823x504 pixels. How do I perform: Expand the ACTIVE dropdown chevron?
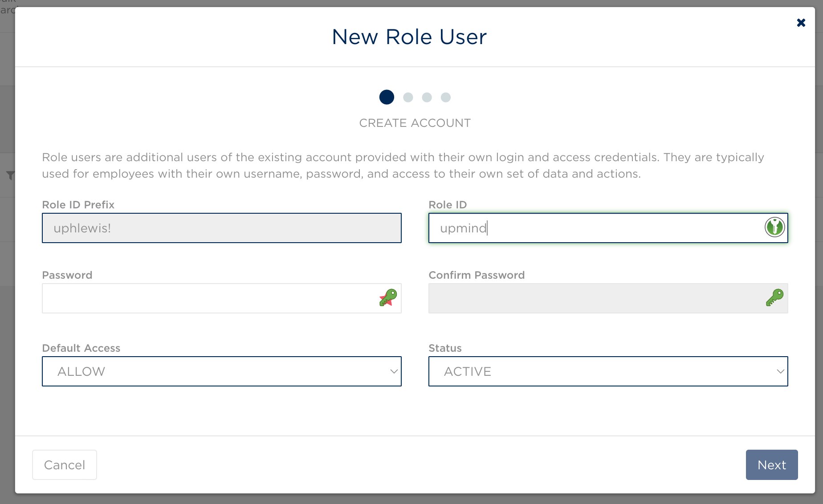780,371
